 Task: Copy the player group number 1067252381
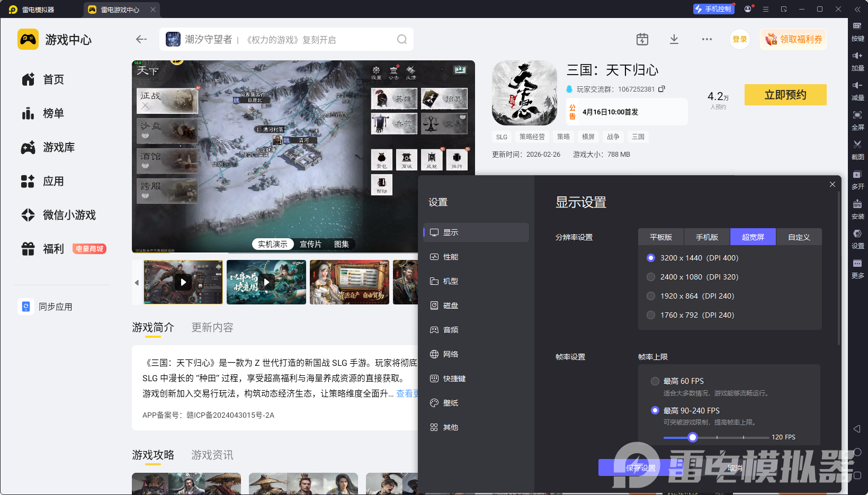click(661, 89)
